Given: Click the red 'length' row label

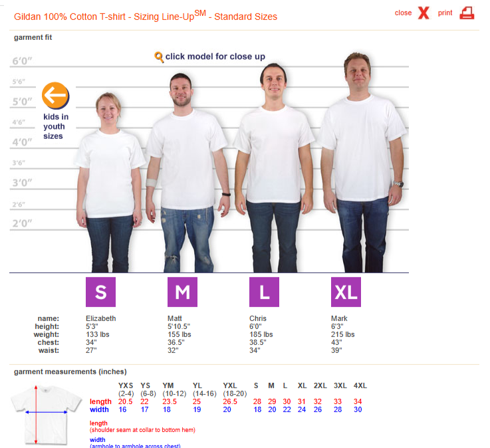Looking at the screenshot, I should (x=100, y=401).
